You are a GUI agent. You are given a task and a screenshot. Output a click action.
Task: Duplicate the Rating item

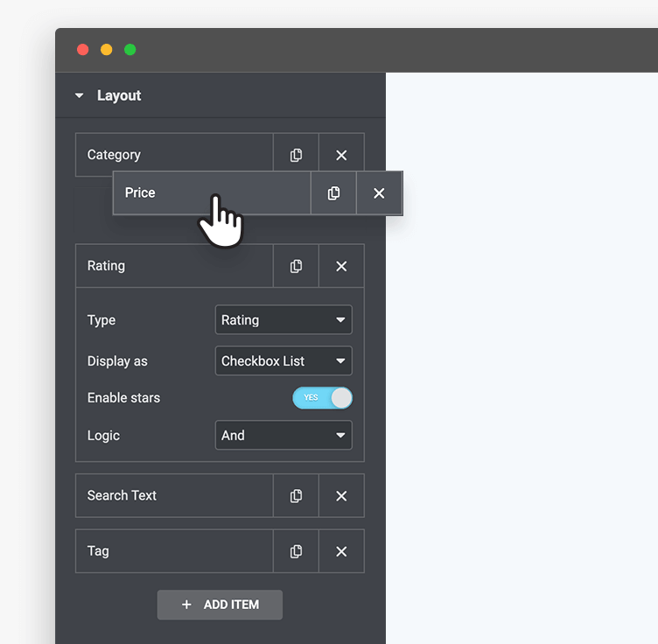[x=296, y=266]
